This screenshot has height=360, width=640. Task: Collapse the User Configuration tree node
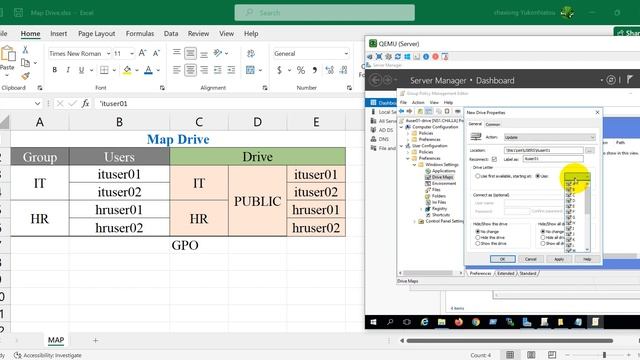tap(402, 146)
